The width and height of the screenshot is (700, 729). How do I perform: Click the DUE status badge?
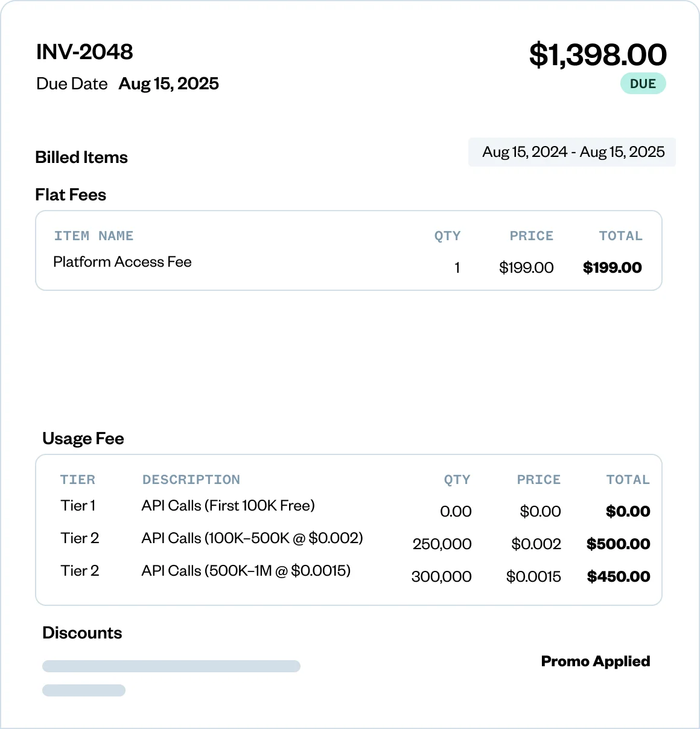click(x=643, y=84)
